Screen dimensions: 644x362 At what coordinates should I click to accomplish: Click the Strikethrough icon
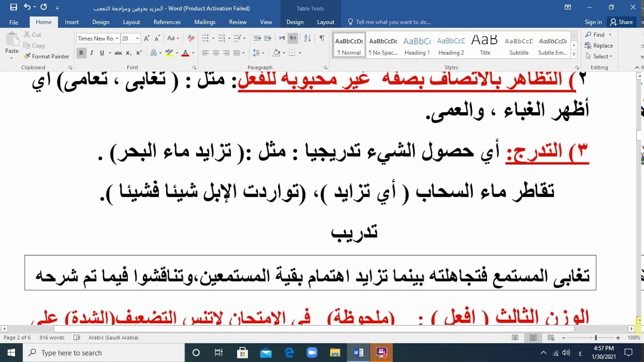point(118,53)
